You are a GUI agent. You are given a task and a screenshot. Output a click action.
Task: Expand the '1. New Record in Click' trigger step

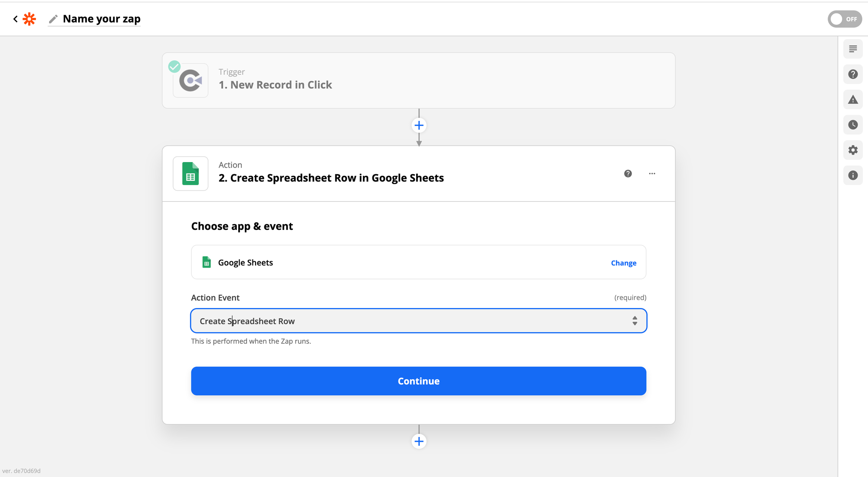[x=418, y=80]
